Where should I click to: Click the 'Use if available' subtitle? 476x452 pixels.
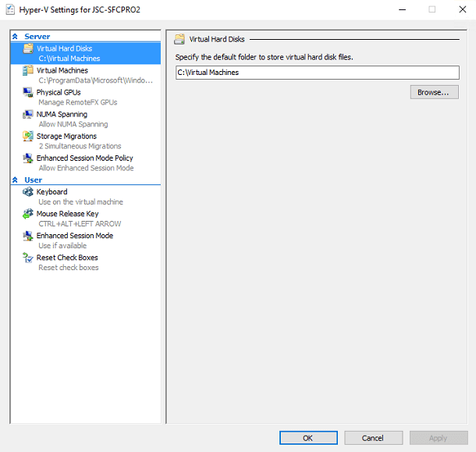point(62,246)
